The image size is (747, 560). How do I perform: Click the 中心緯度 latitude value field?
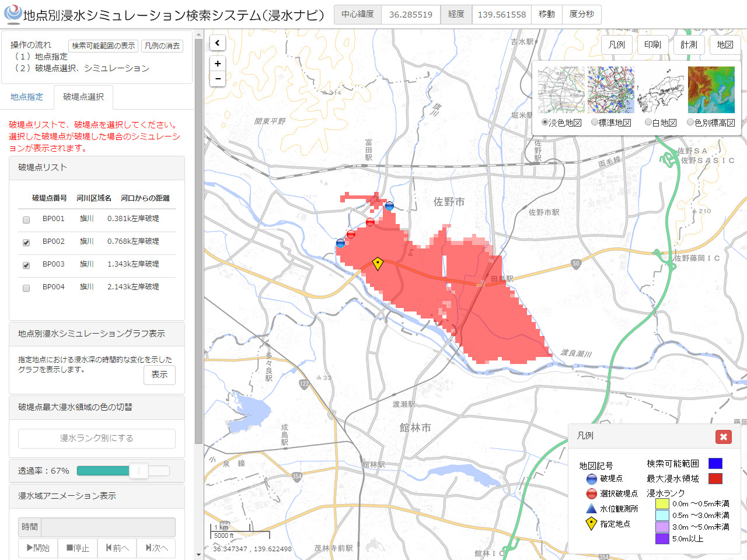pyautogui.click(x=411, y=15)
